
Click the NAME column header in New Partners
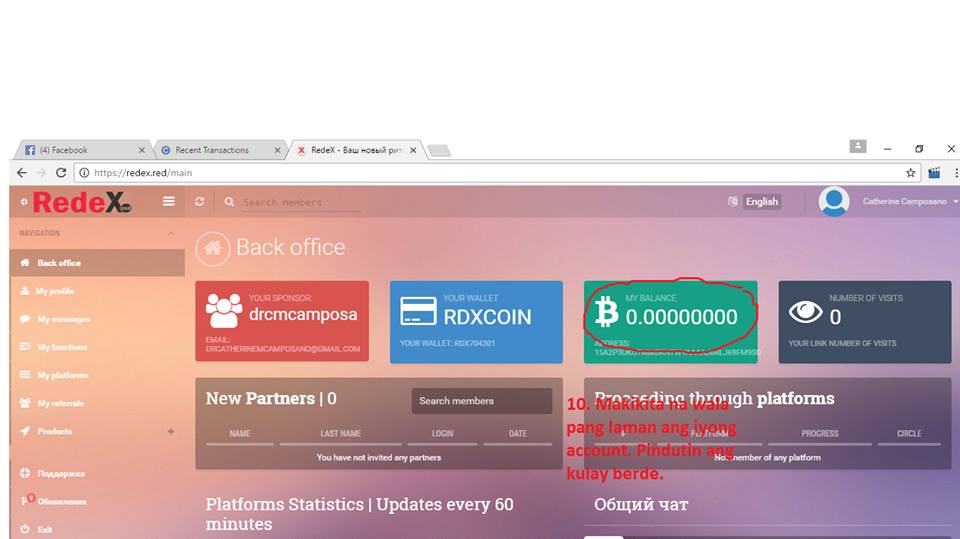(x=240, y=434)
